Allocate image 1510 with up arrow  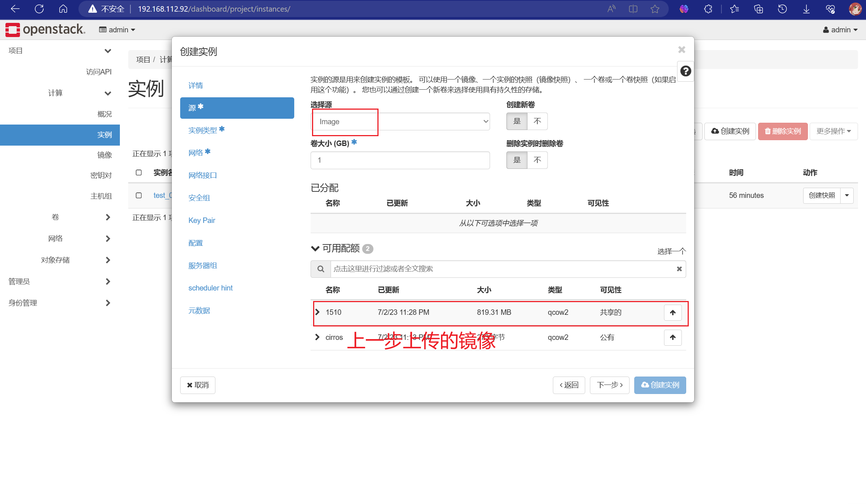coord(672,313)
